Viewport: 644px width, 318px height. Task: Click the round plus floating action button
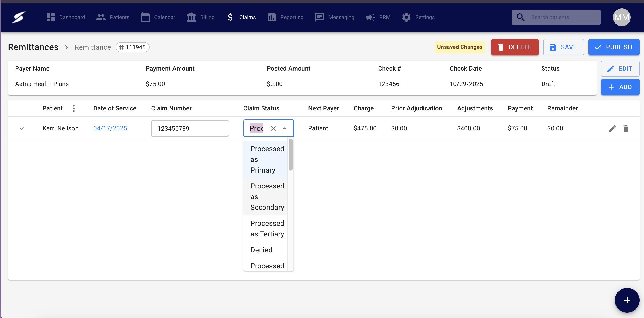(627, 300)
